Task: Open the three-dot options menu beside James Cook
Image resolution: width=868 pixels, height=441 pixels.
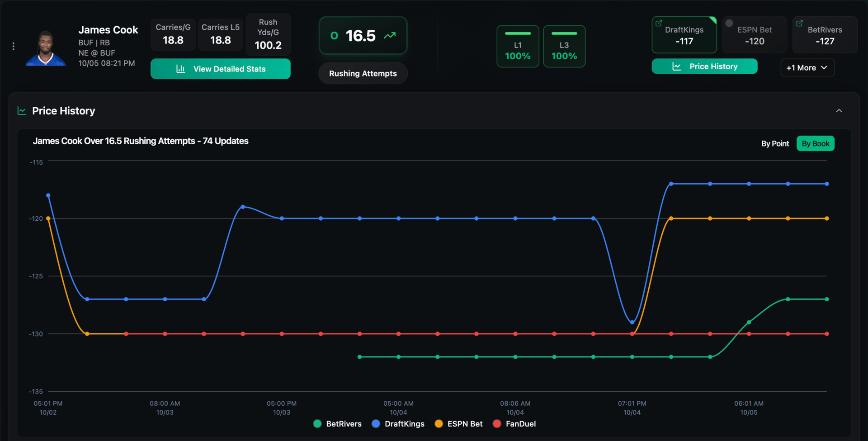Action: point(14,46)
